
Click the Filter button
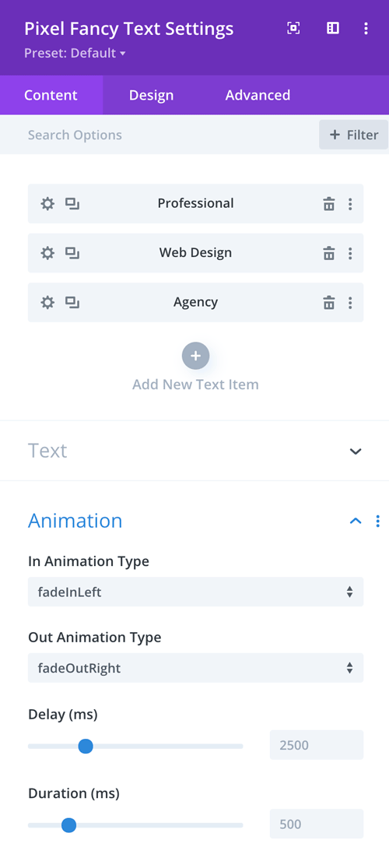pyautogui.click(x=353, y=135)
